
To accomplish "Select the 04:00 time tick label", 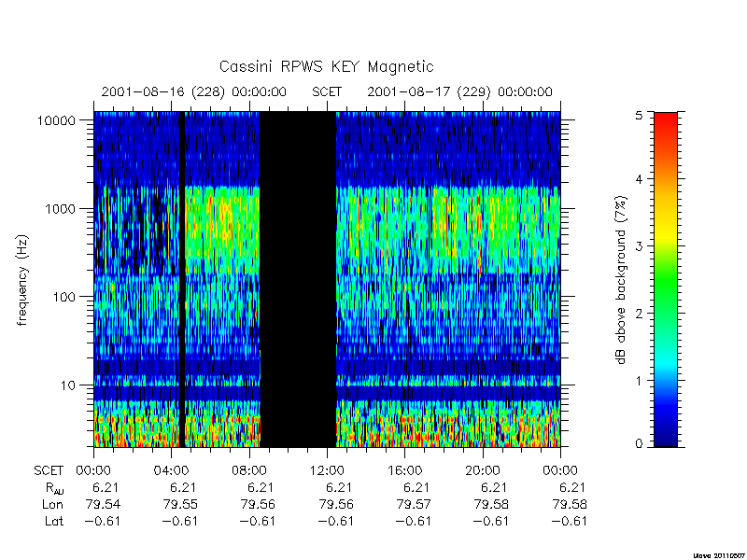I will [171, 471].
